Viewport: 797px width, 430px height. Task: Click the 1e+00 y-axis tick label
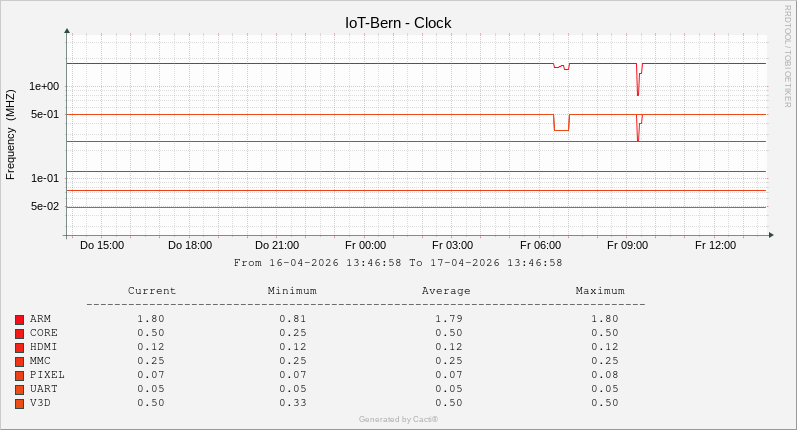click(x=45, y=87)
